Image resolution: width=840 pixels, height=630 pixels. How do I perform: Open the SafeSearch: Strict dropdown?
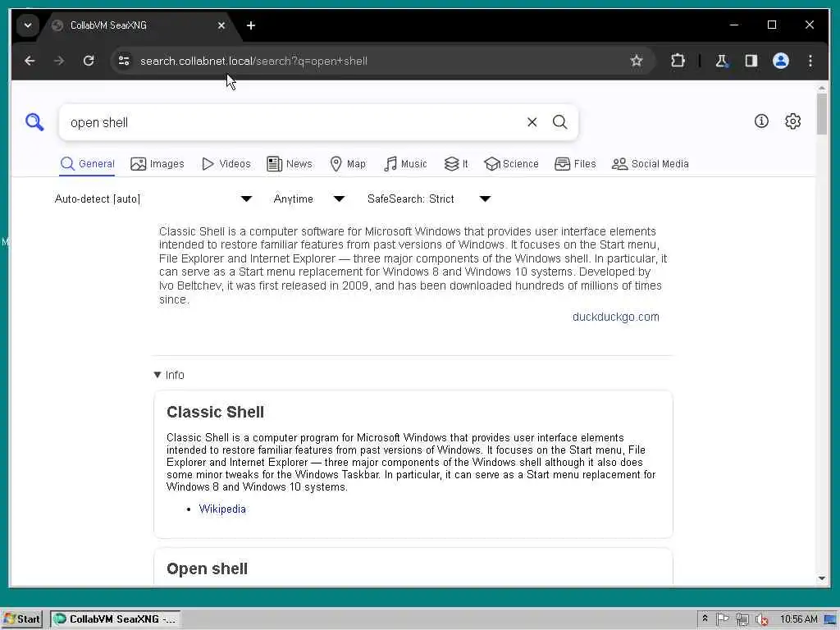[x=428, y=199]
